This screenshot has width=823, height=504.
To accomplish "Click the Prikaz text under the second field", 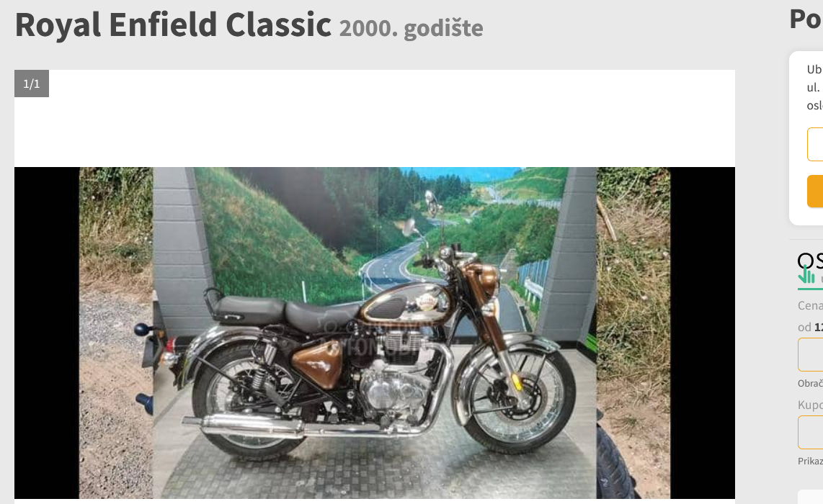I will click(811, 461).
